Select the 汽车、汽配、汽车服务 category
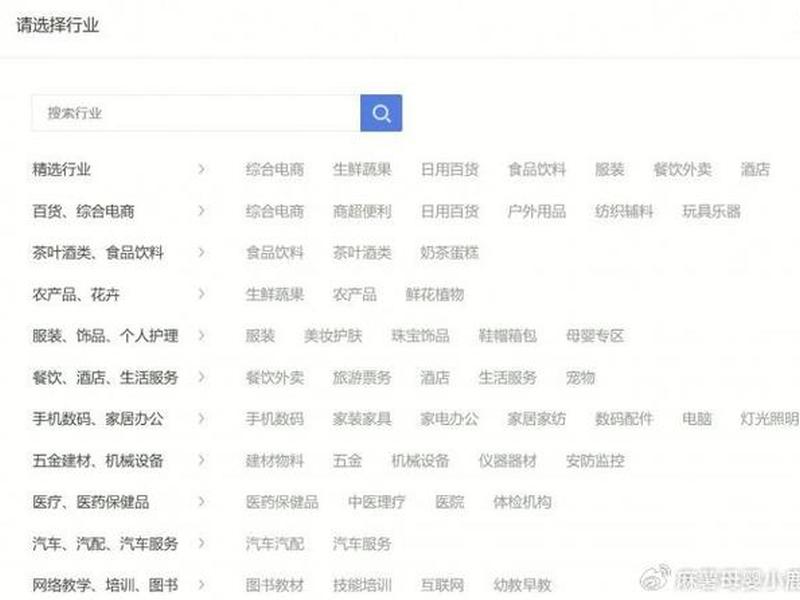Screen dimensions: 800x600 pyautogui.click(x=105, y=543)
